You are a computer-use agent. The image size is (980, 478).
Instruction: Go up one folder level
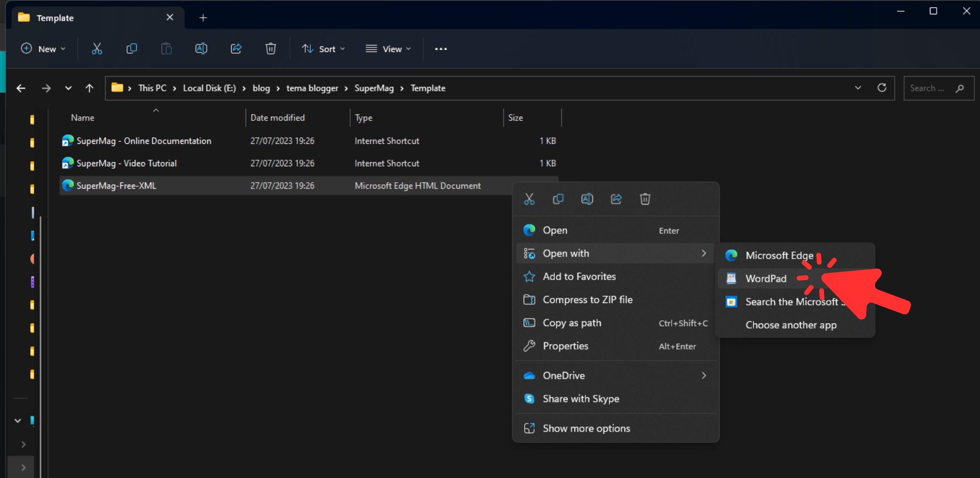(89, 88)
